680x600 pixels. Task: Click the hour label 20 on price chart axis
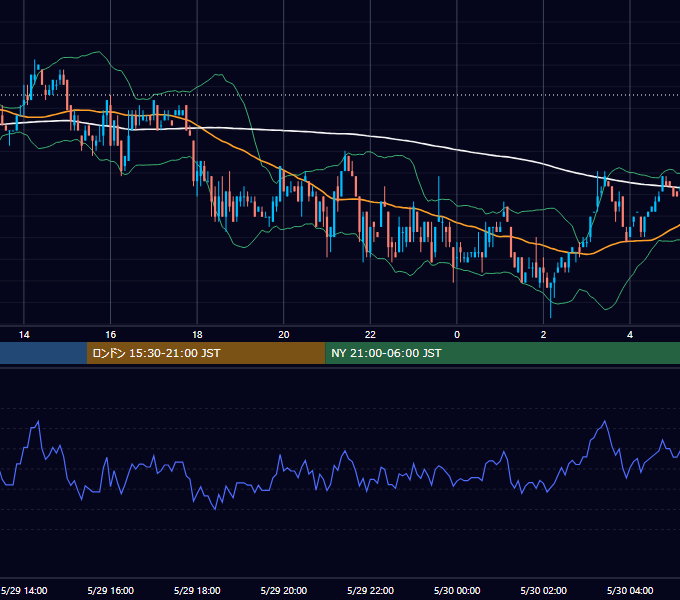284,335
